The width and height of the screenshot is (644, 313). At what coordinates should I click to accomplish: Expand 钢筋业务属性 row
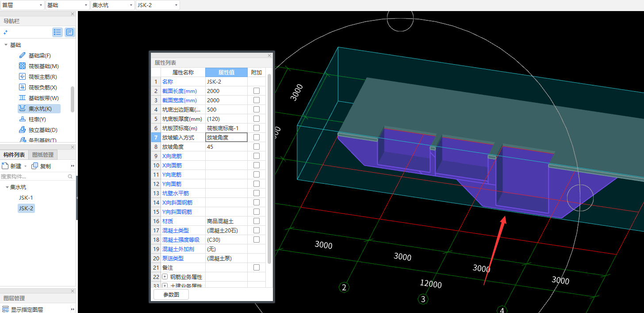[x=165, y=277]
